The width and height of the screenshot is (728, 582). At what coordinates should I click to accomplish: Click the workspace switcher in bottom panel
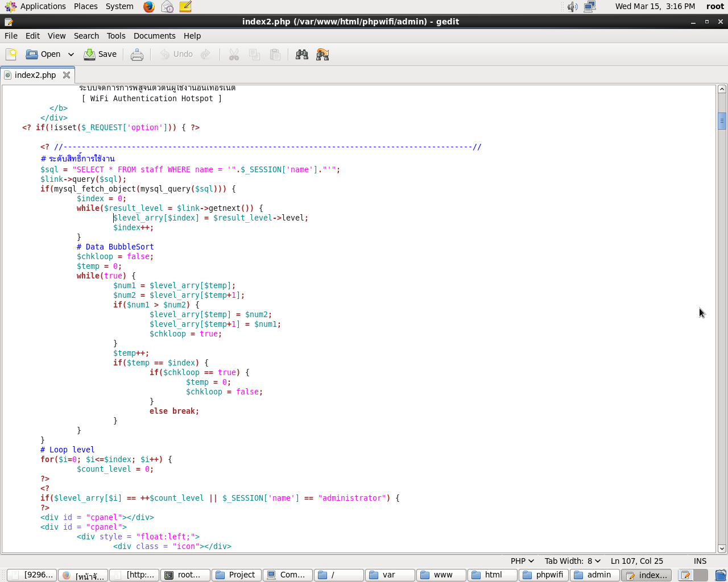click(693, 575)
